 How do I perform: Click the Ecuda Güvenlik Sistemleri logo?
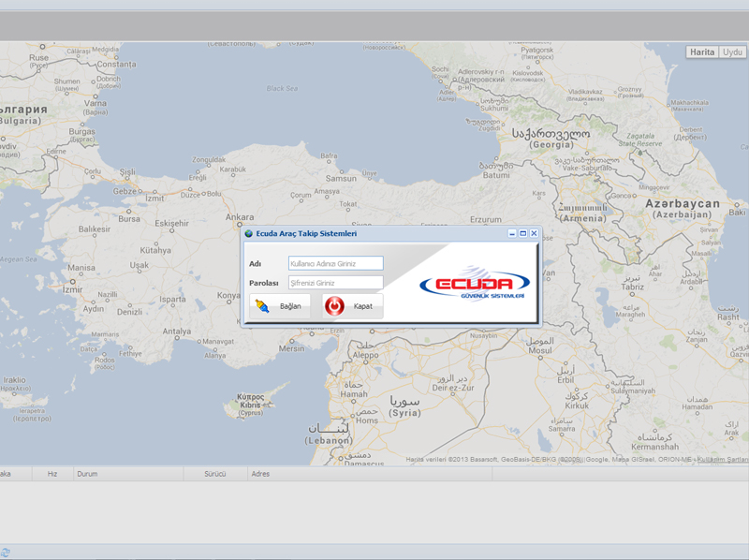475,284
